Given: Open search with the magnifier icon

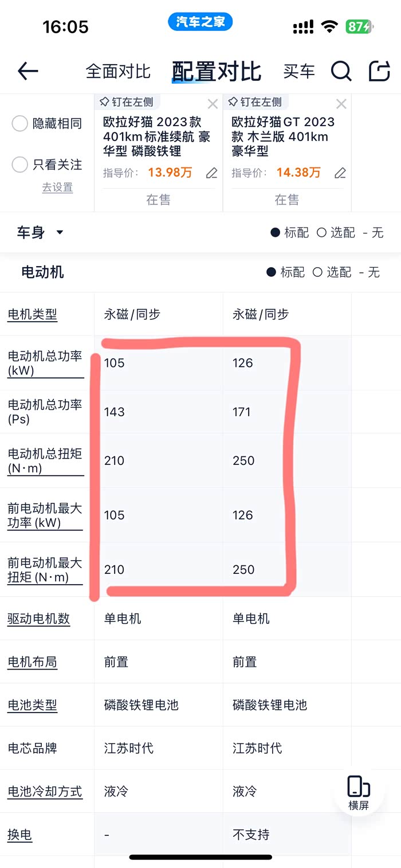Looking at the screenshot, I should 341,71.
